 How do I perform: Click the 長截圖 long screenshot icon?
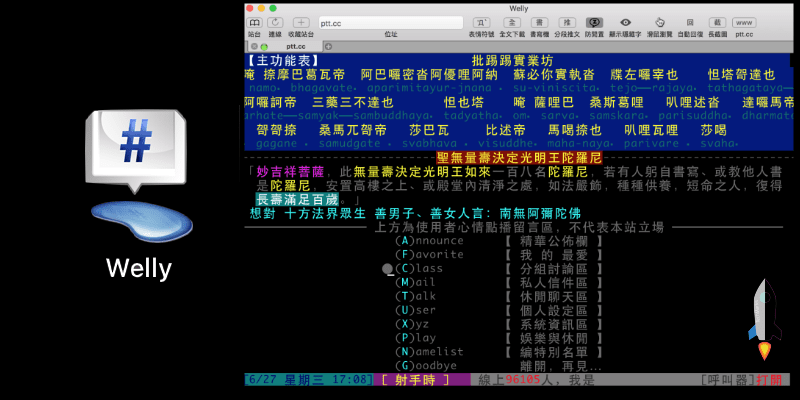point(717,22)
